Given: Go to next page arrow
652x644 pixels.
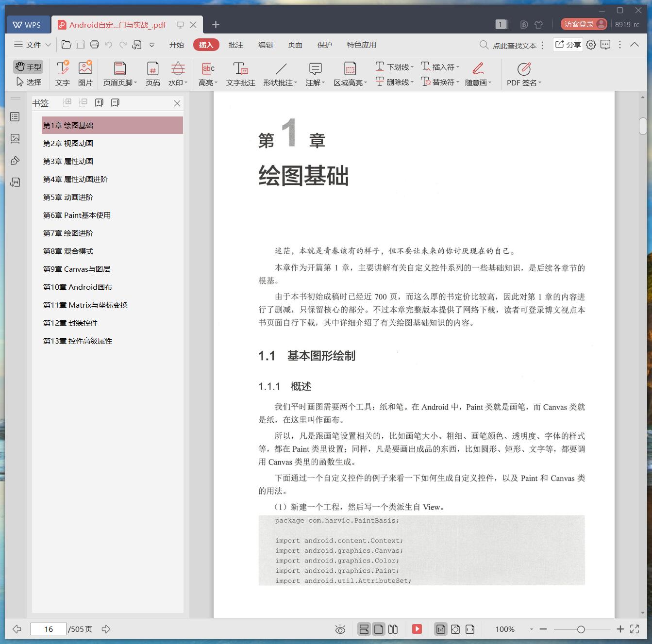Looking at the screenshot, I should coord(106,629).
